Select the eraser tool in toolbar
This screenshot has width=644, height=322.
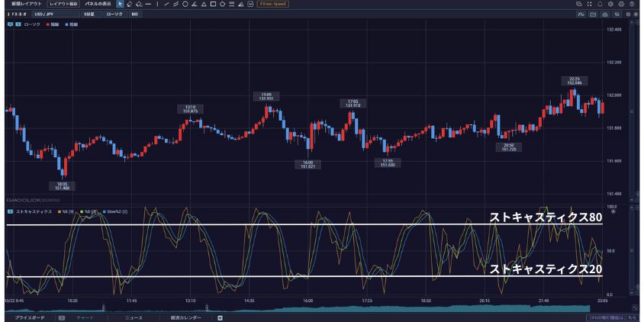pyautogui.click(x=138, y=5)
